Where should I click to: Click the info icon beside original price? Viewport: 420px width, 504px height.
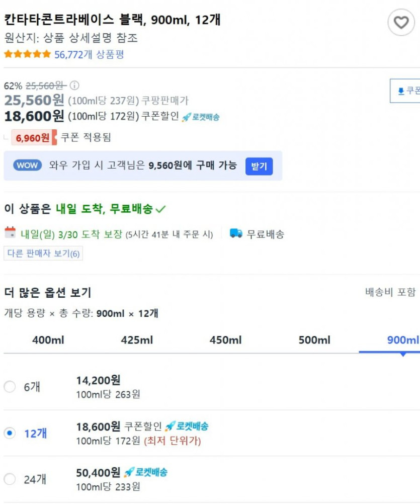(74, 86)
